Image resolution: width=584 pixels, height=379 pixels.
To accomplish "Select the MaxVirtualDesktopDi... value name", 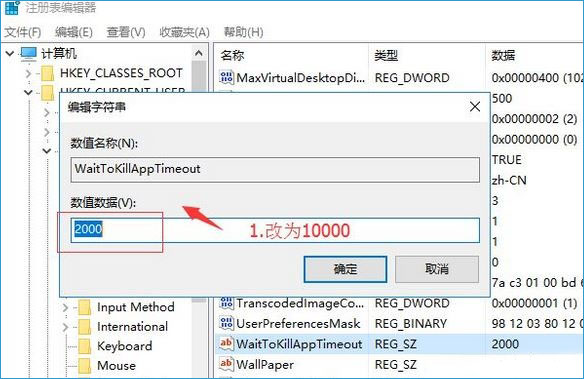I will 301,78.
